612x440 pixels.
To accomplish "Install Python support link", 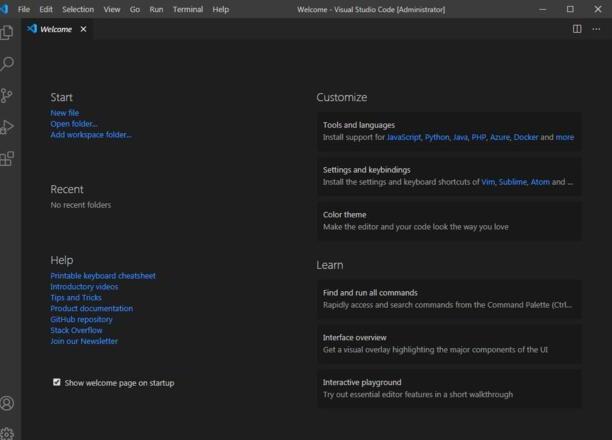I will point(437,137).
